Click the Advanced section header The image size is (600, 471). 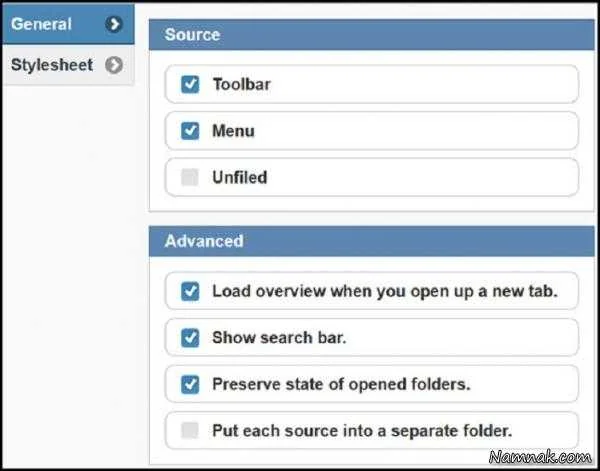pos(372,241)
